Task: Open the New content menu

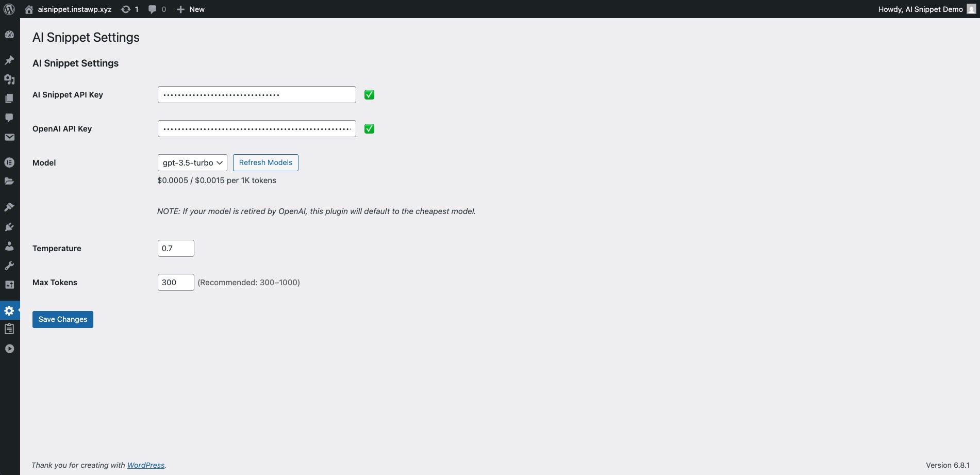Action: point(190,9)
